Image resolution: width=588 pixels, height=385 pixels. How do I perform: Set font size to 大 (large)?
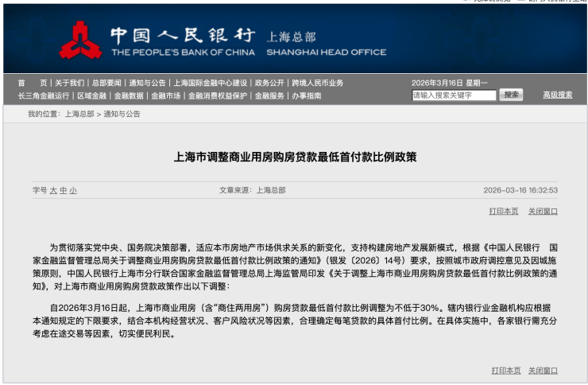[53, 191]
